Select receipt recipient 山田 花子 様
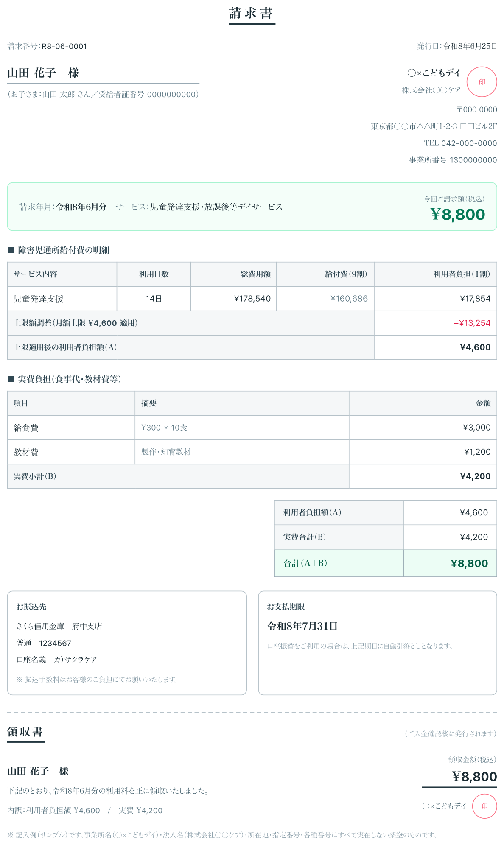This screenshot has width=504, height=845. click(38, 771)
